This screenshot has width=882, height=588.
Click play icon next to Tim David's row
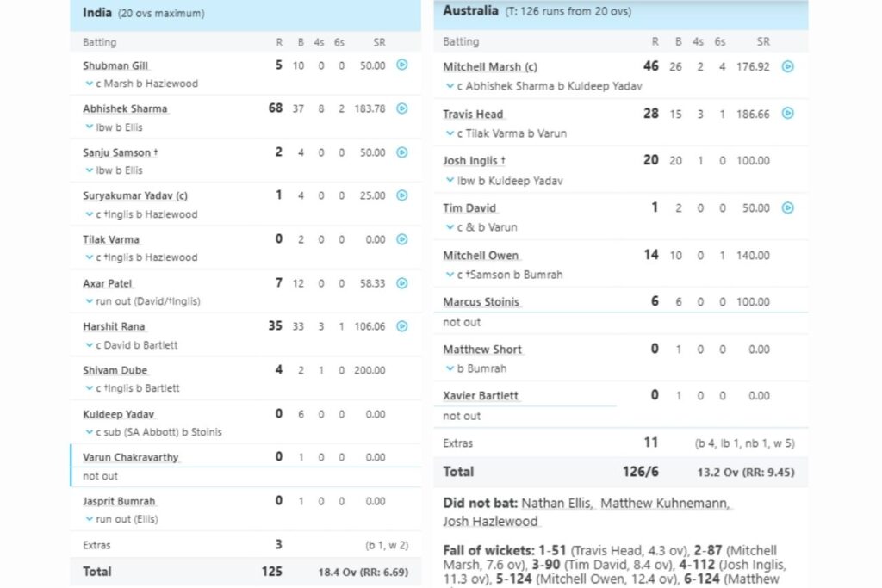(x=787, y=207)
